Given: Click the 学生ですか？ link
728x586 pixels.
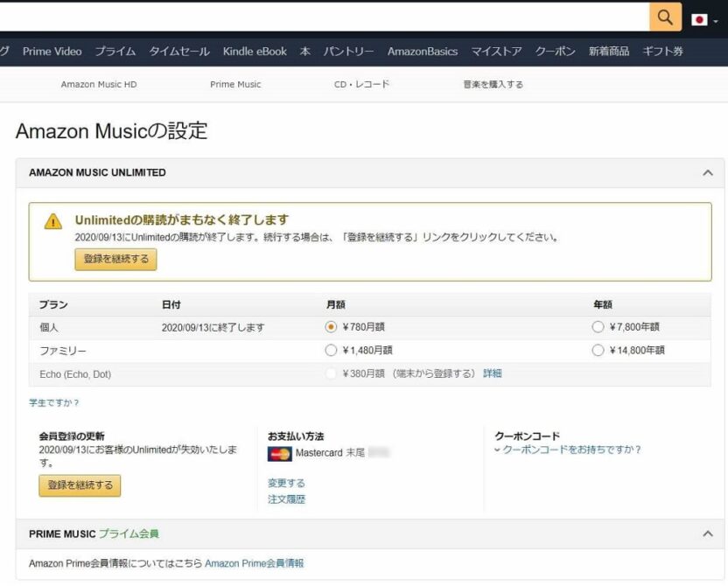Looking at the screenshot, I should click(x=54, y=402).
